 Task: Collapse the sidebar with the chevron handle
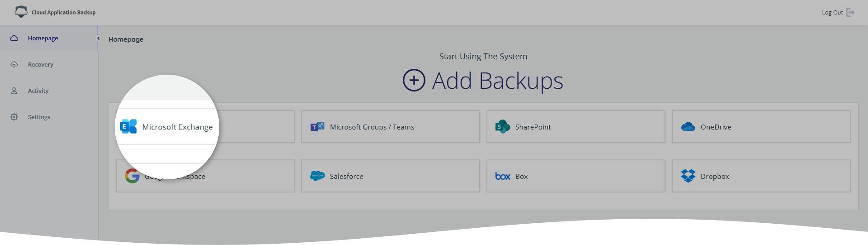pos(98,38)
